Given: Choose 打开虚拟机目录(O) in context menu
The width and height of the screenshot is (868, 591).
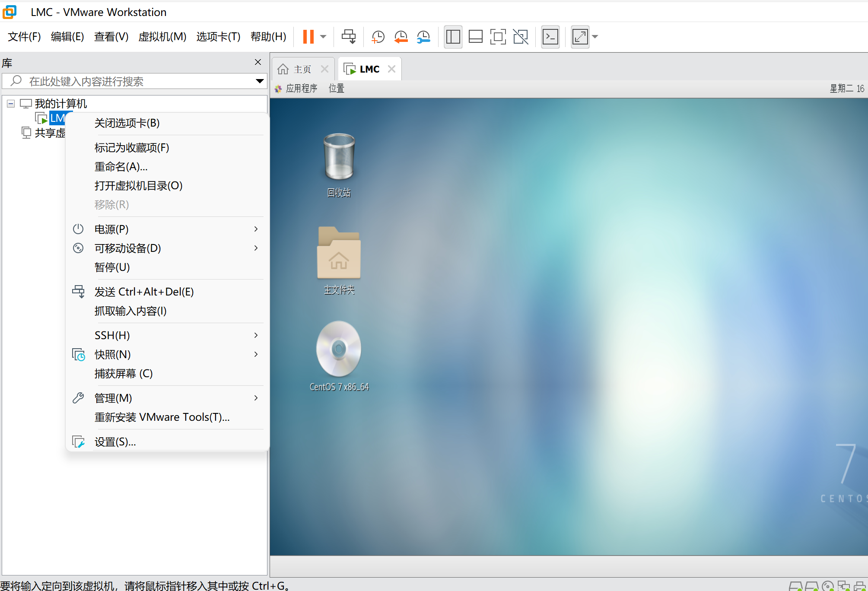Looking at the screenshot, I should 167,186.
